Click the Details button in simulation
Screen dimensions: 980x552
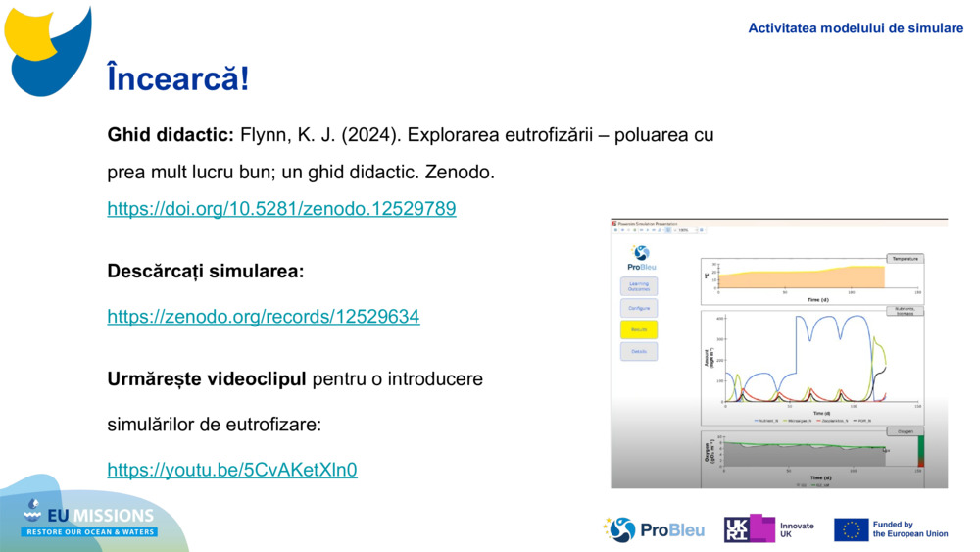(639, 351)
